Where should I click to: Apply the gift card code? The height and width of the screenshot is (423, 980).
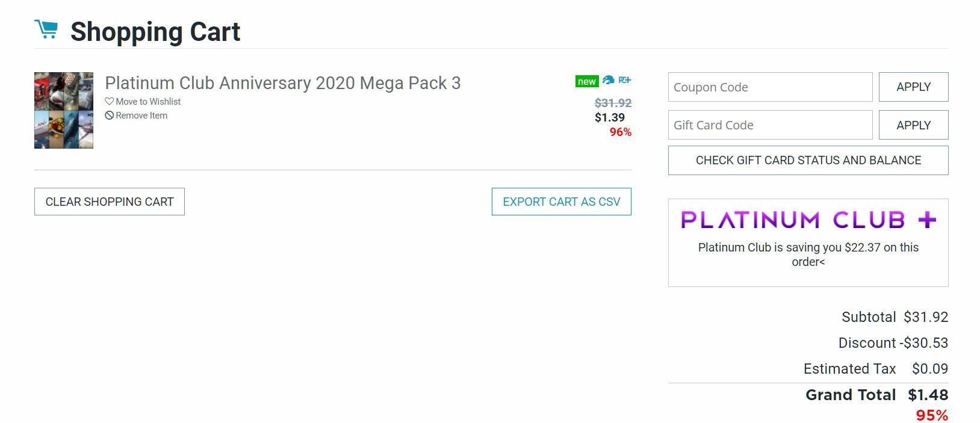tap(913, 125)
